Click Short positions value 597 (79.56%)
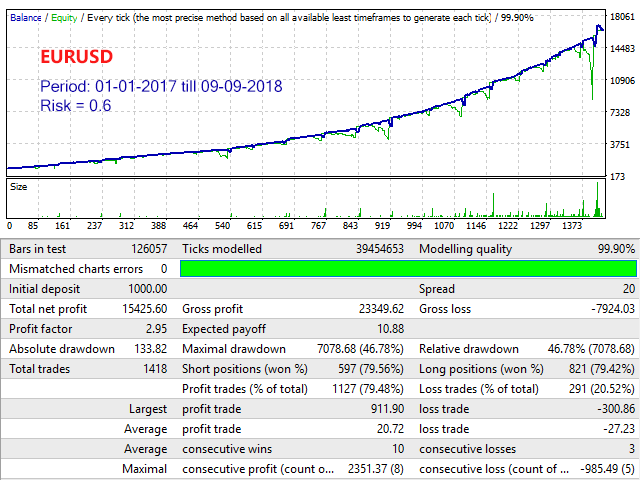640x480 pixels. pyautogui.click(x=371, y=369)
